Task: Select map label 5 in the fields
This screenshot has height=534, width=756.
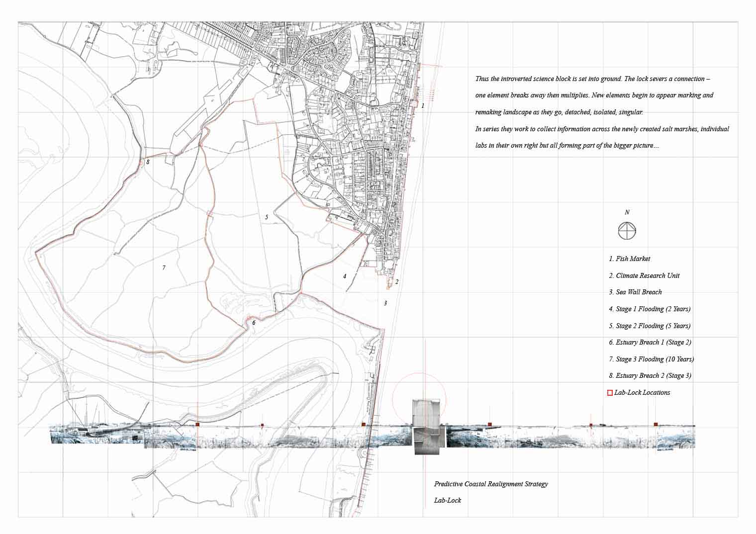Action: 267,217
